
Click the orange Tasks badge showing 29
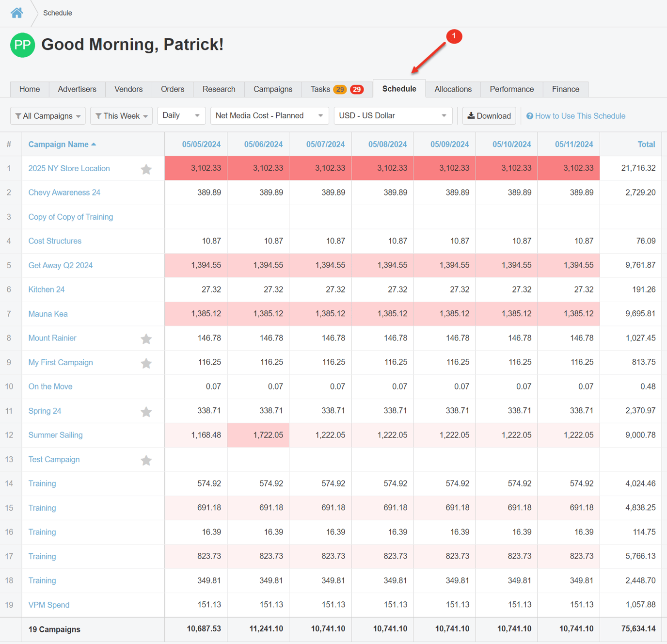(340, 89)
